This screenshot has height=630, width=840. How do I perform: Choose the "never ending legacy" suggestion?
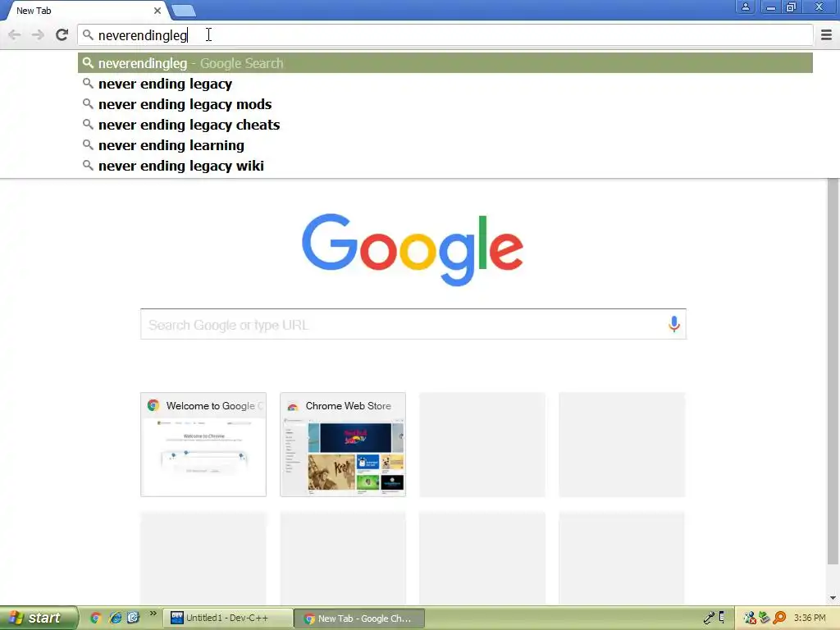pyautogui.click(x=445, y=84)
